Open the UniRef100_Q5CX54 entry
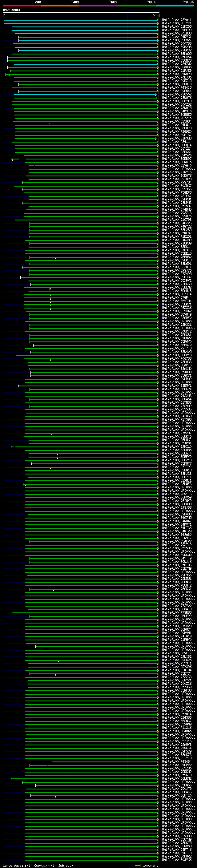 (x=176, y=57)
